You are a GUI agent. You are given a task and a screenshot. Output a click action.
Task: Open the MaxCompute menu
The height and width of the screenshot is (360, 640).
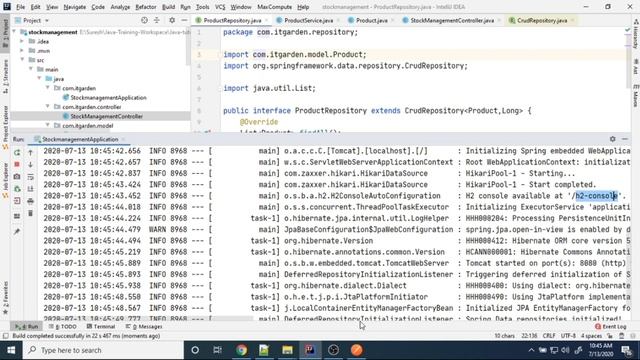pyautogui.click(x=274, y=7)
